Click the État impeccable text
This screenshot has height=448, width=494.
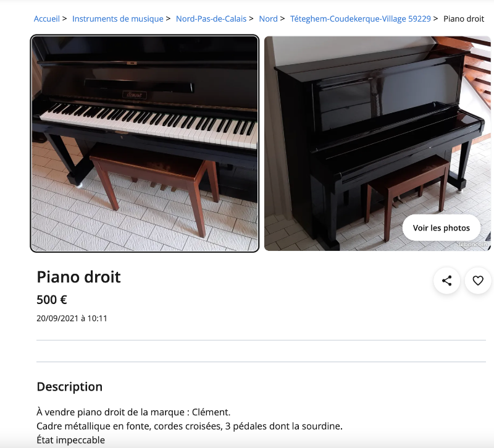71,440
